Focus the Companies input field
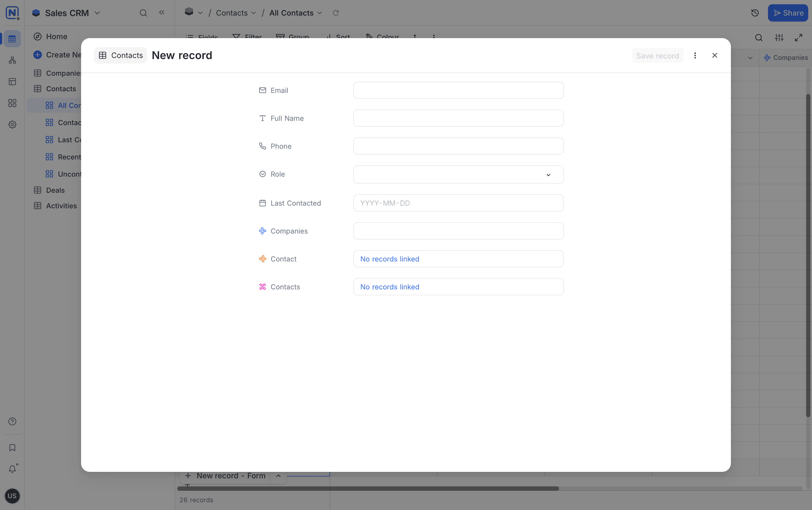The width and height of the screenshot is (812, 510). pyautogui.click(x=458, y=231)
